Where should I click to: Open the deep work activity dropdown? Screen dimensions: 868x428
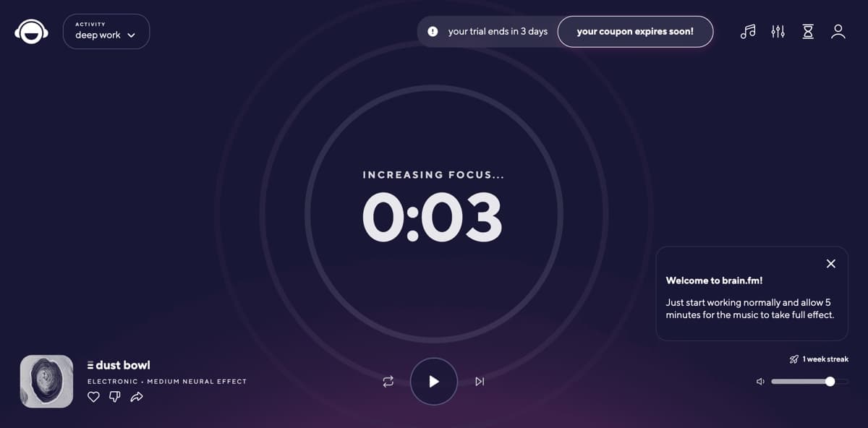106,32
